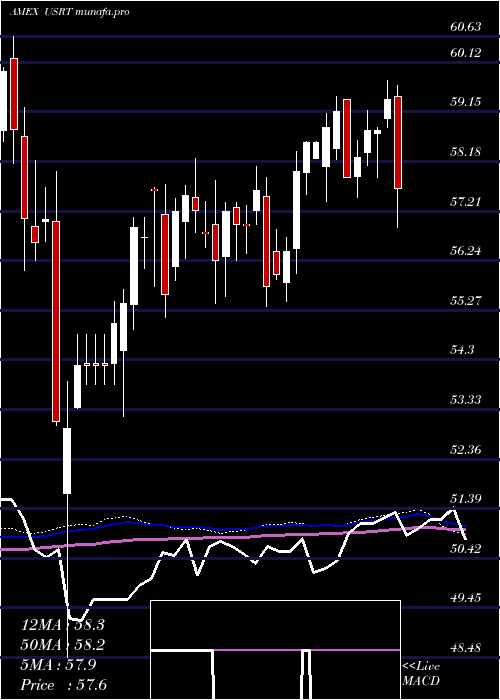
Task: Select the 56.24 price axis label
Action: (466, 251)
